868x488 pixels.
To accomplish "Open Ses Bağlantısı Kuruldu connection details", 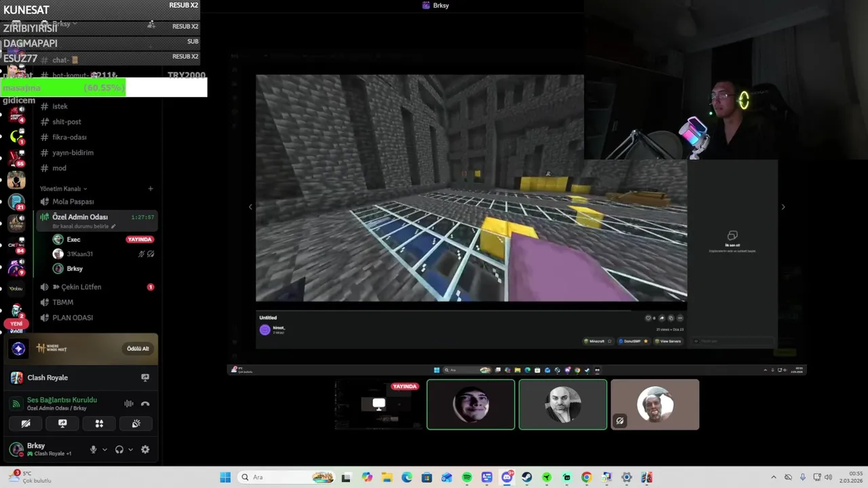I will click(x=62, y=400).
